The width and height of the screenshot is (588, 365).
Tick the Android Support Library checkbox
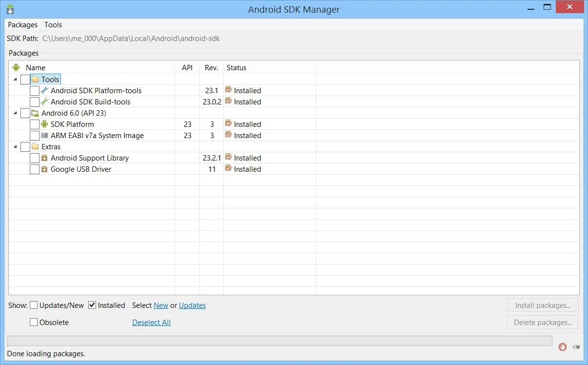pos(35,158)
